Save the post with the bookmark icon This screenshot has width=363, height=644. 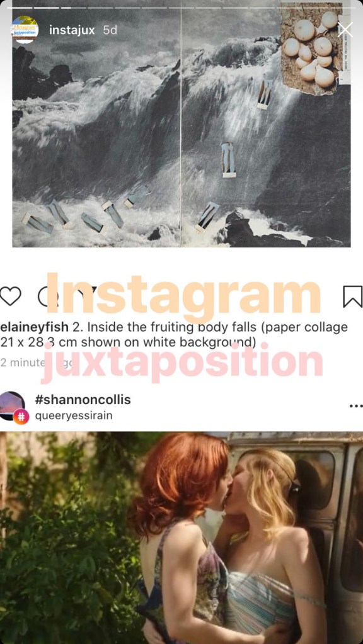353,297
